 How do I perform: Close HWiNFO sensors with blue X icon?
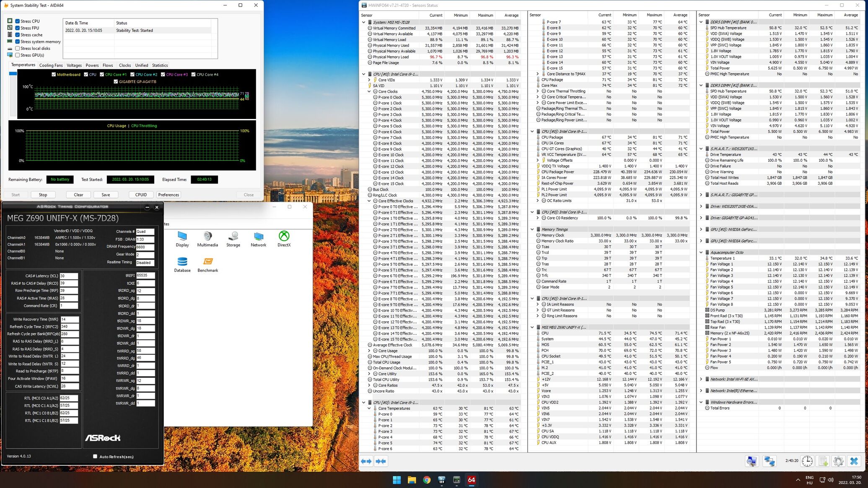pyautogui.click(x=854, y=461)
